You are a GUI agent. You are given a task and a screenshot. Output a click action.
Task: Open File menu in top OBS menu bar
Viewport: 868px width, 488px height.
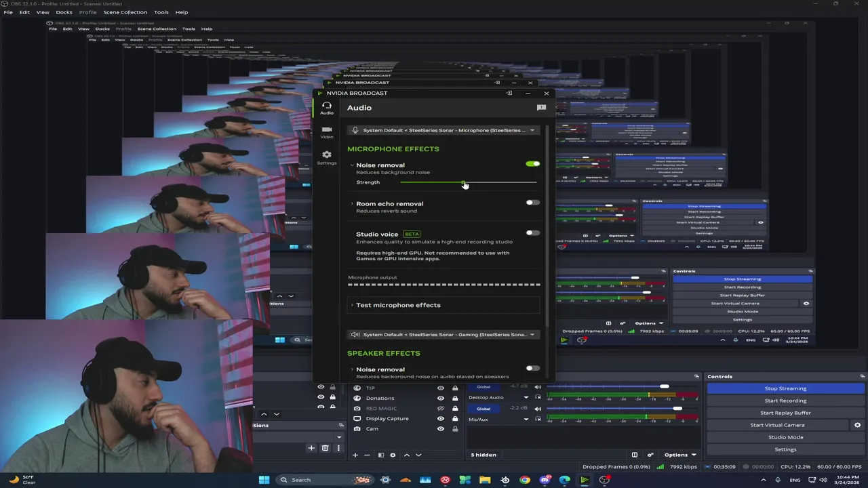(x=8, y=12)
